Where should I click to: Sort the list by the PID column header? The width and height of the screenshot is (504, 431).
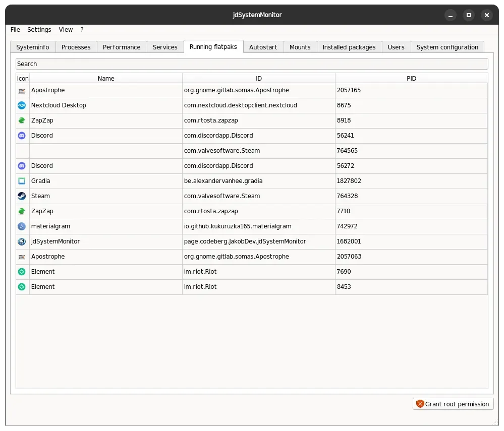(411, 78)
